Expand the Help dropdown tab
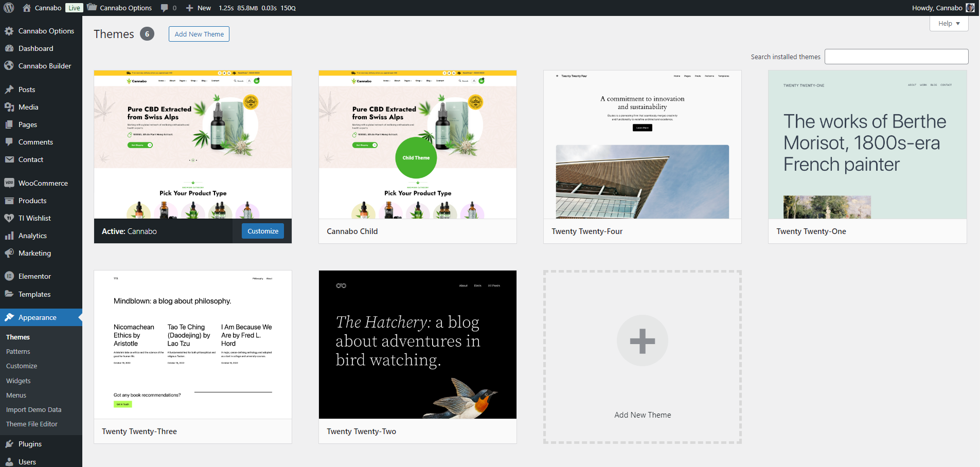 949,23
